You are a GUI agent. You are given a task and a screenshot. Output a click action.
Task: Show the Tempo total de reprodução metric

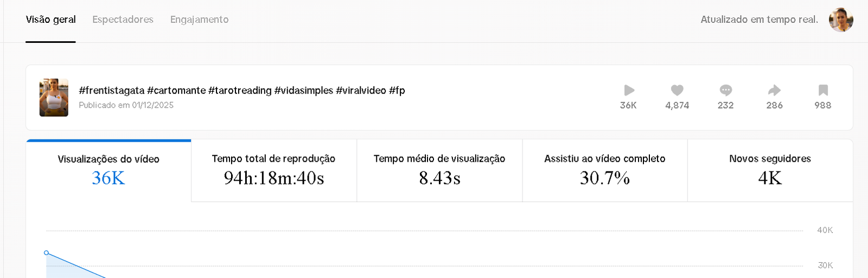point(273,170)
